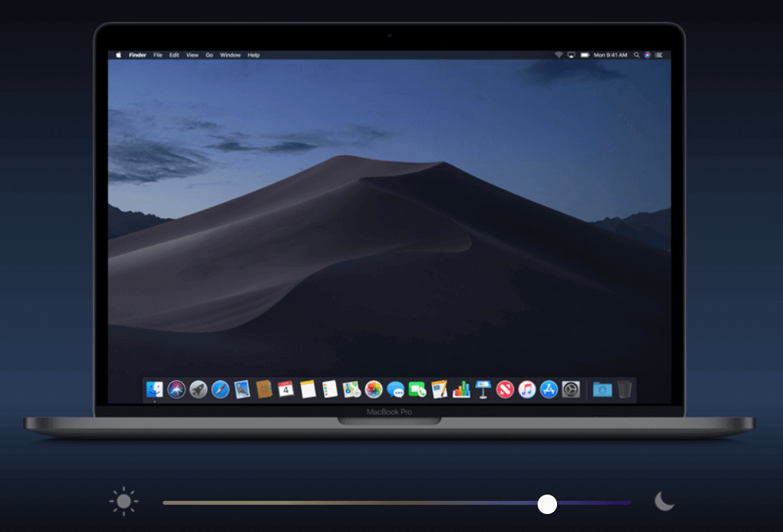This screenshot has width=783, height=532.
Task: Click the white time-of-day slider knob
Action: (547, 504)
